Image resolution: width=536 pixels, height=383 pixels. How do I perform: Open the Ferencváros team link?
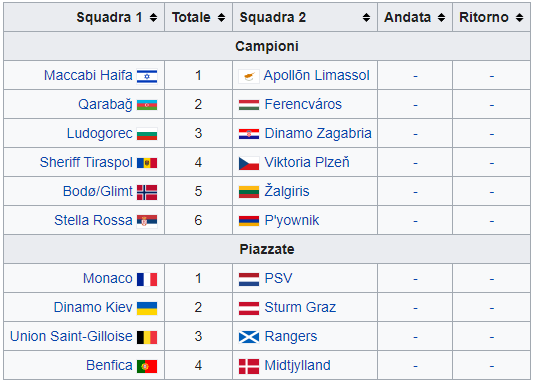[303, 104]
